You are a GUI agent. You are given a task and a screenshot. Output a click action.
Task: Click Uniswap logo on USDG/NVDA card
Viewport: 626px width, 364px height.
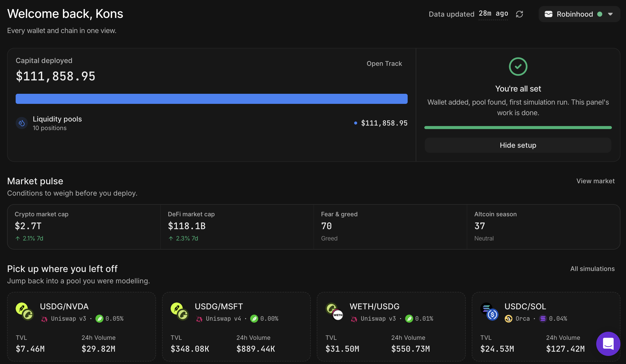click(44, 319)
